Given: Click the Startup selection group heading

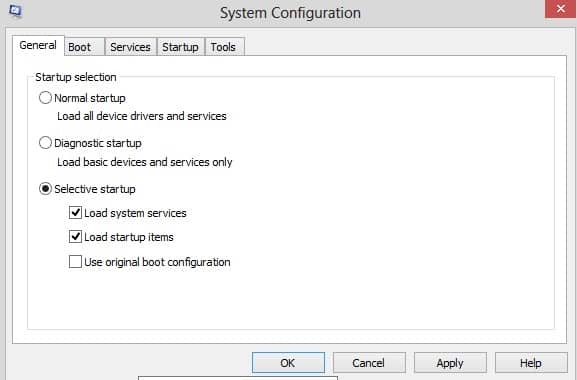Looking at the screenshot, I should (76, 77).
